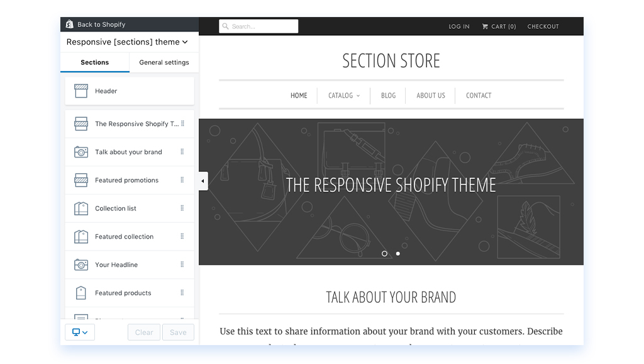Viewport: 644px width, 364px height.
Task: Grab the drag handle beside Featured collection
Action: coord(182,236)
